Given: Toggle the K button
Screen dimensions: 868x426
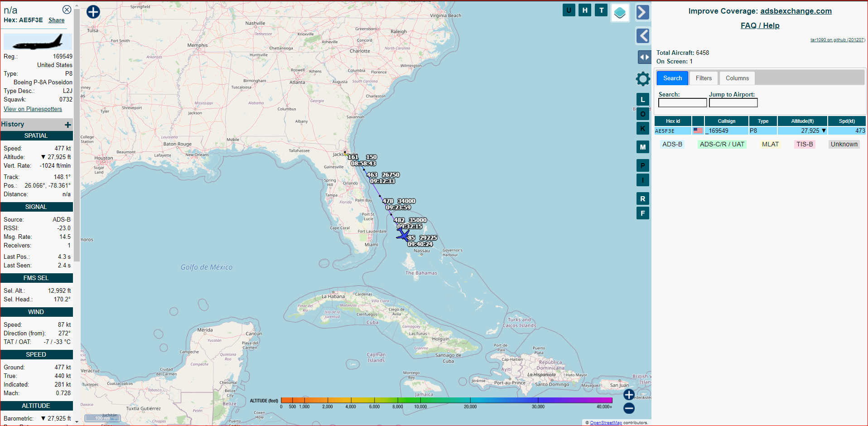Looking at the screenshot, I should click(643, 128).
